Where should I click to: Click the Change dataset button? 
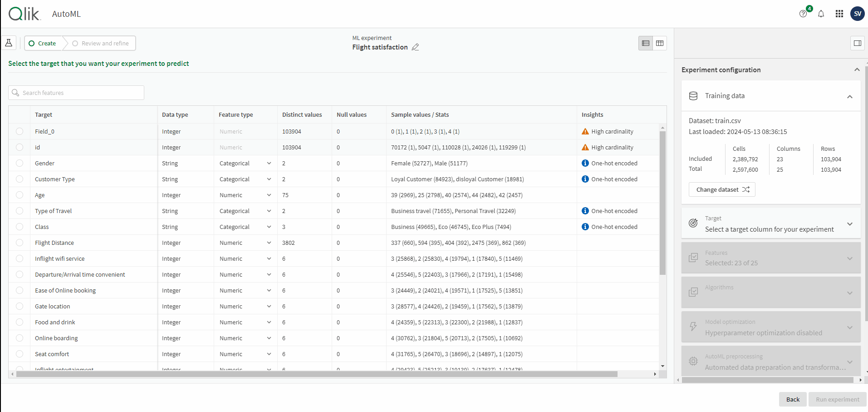(722, 189)
